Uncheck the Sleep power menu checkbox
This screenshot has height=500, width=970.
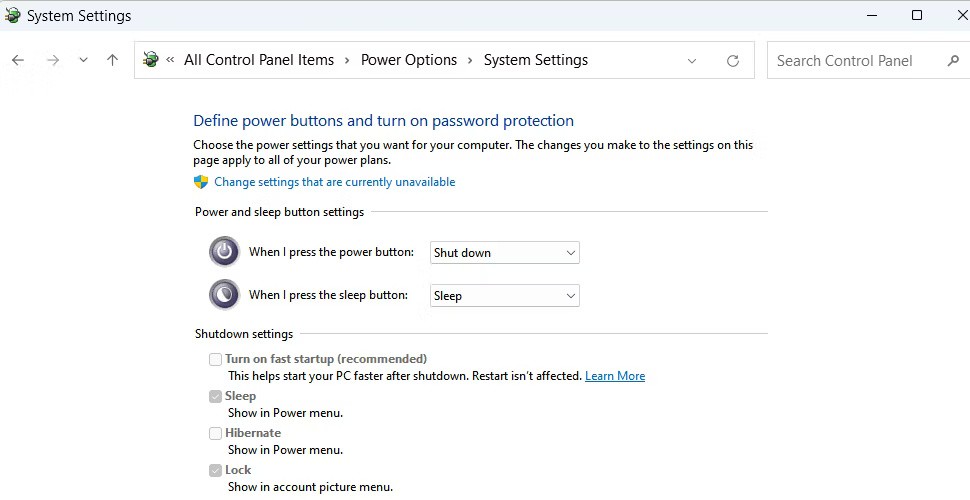click(x=215, y=396)
